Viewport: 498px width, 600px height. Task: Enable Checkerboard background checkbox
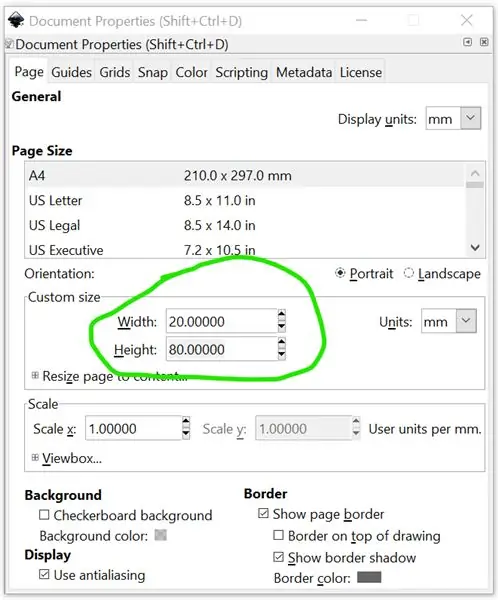pyautogui.click(x=44, y=515)
